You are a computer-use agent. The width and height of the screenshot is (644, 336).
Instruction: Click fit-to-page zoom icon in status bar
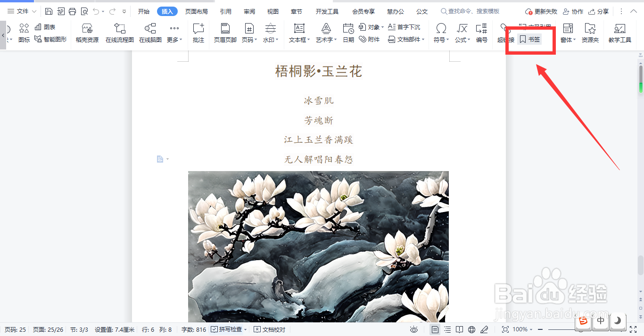coord(505,329)
